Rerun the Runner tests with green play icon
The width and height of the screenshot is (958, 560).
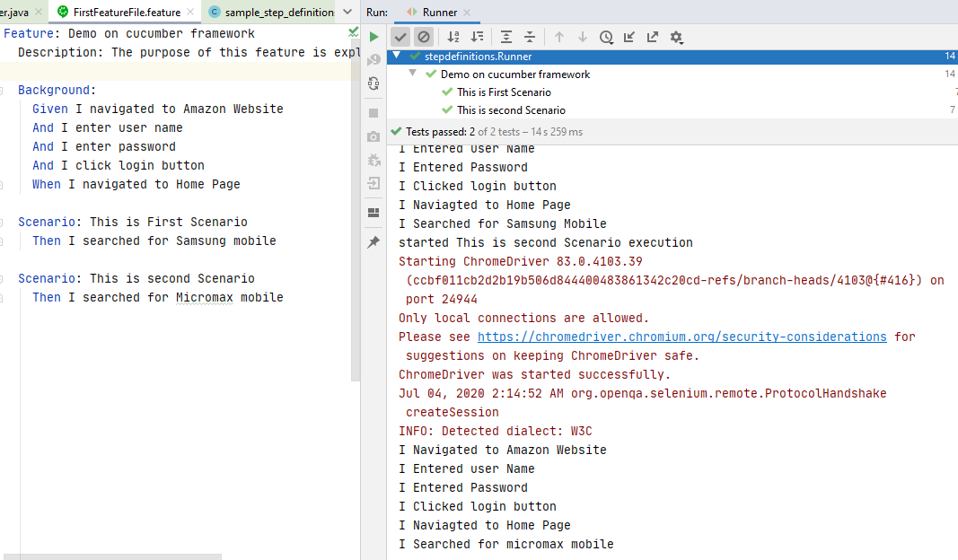[374, 38]
